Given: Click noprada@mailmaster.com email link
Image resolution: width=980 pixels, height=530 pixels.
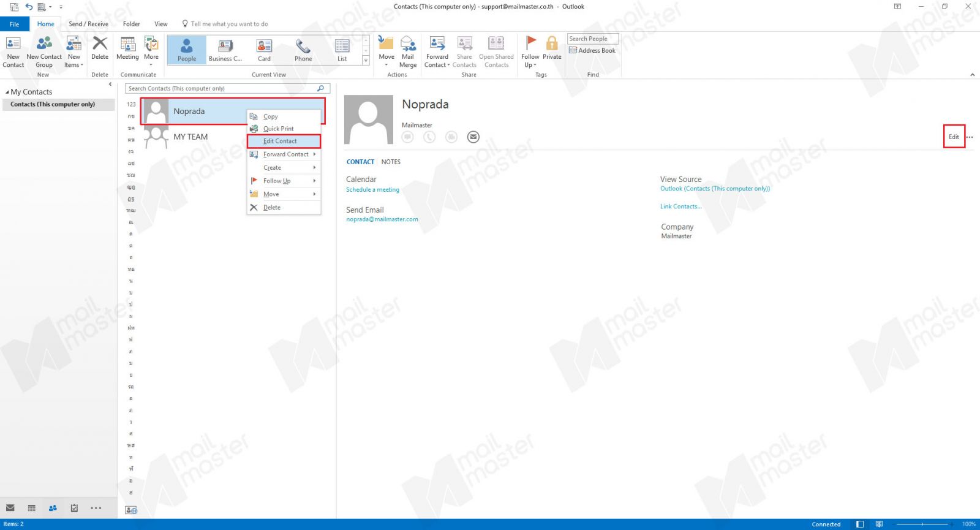Looking at the screenshot, I should pos(382,219).
